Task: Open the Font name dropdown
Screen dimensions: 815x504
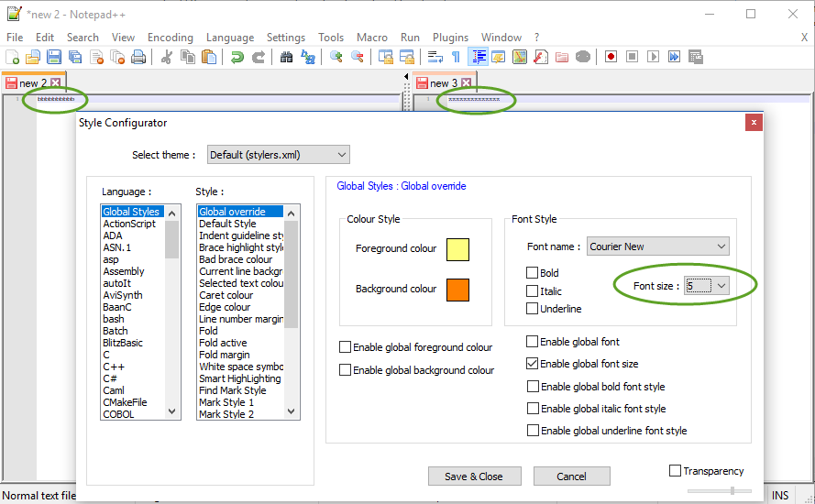Action: pos(658,247)
